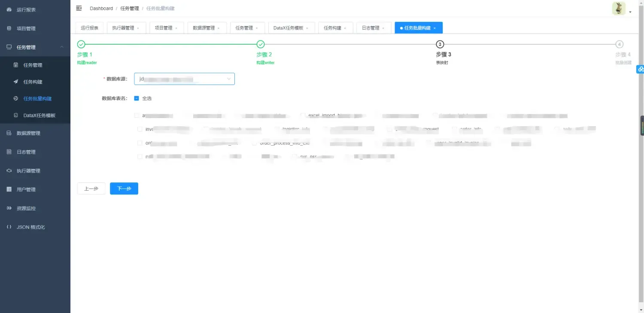This screenshot has width=644, height=313.
Task: Open the 数据库源 dropdown selector
Action: pyautogui.click(x=184, y=79)
